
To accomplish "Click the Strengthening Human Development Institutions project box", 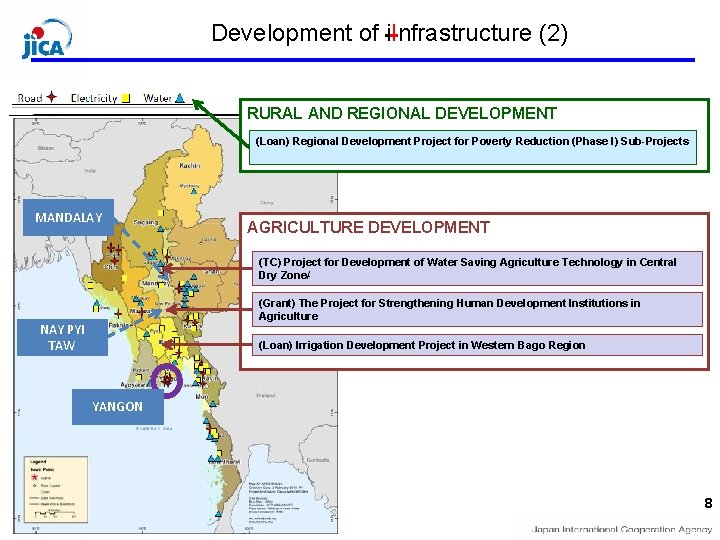I will pyautogui.click(x=477, y=309).
